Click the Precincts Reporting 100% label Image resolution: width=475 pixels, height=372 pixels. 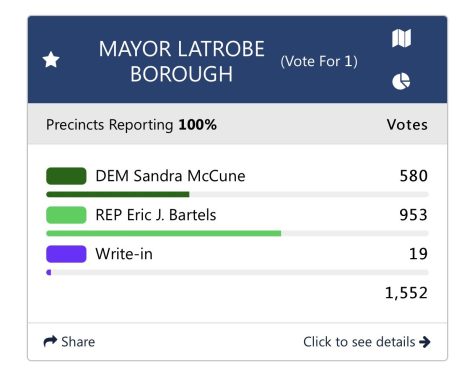click(131, 125)
